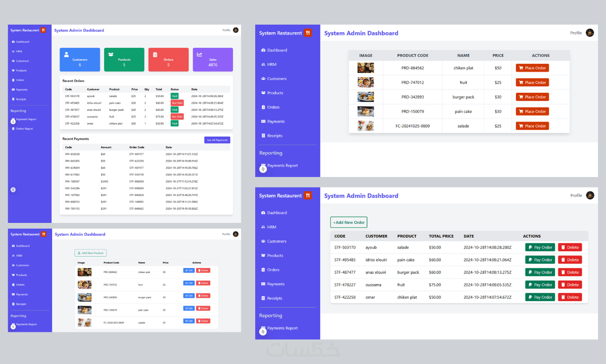Click HRM people icon in Place Order screen sidebar
This screenshot has width=606, height=364.
[x=263, y=64]
